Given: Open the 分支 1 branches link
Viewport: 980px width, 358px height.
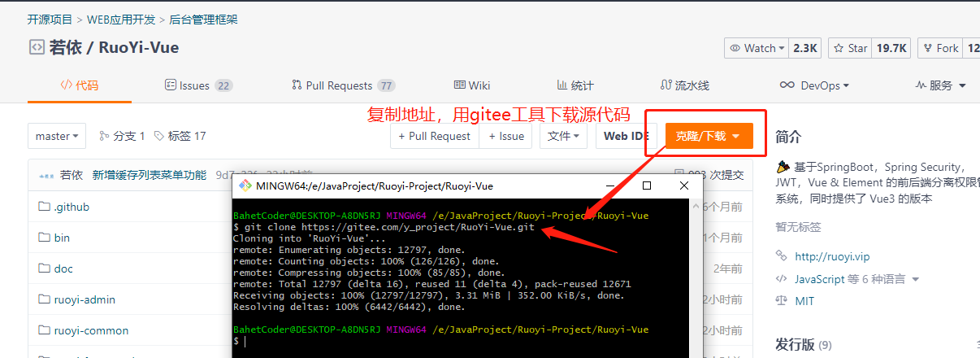Looking at the screenshot, I should [x=122, y=136].
